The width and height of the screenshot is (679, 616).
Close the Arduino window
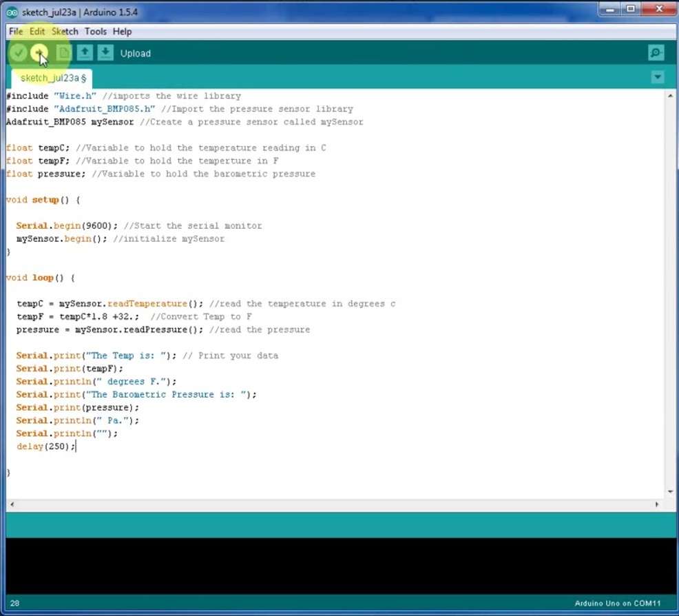point(658,9)
